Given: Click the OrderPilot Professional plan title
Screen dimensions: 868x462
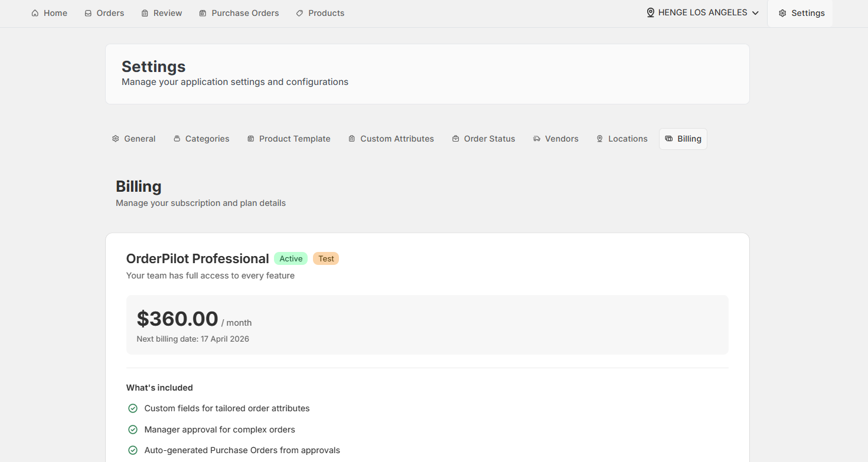Looking at the screenshot, I should [x=198, y=258].
